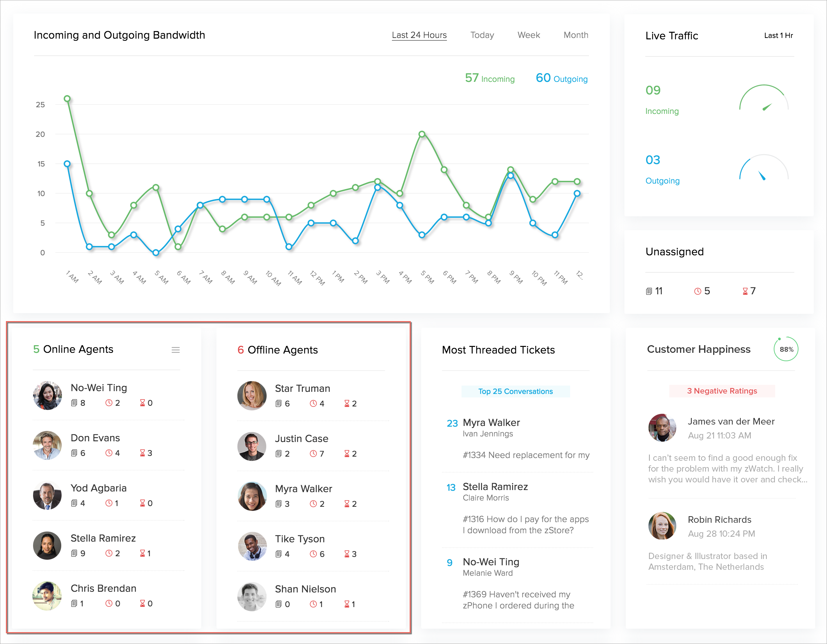Open ticket #1334 Need replacement
827x644 pixels.
(526, 455)
